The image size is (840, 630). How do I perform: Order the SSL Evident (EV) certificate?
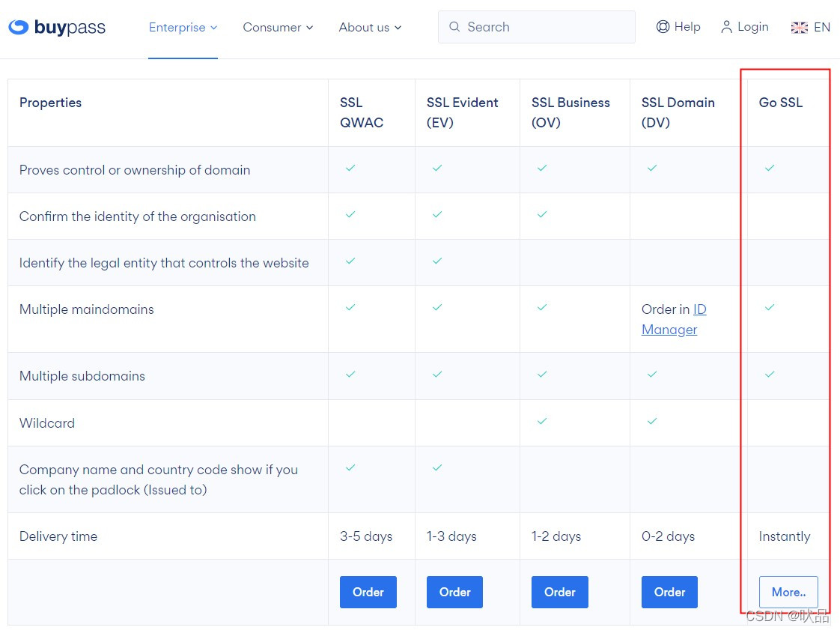coord(455,592)
